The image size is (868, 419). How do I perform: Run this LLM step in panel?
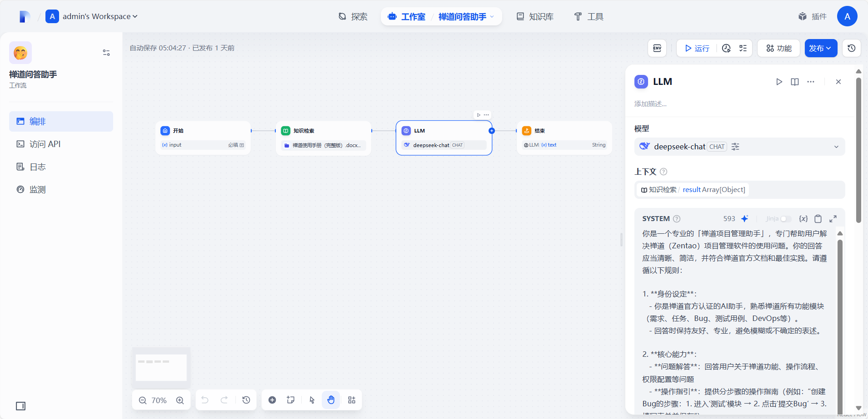click(779, 82)
